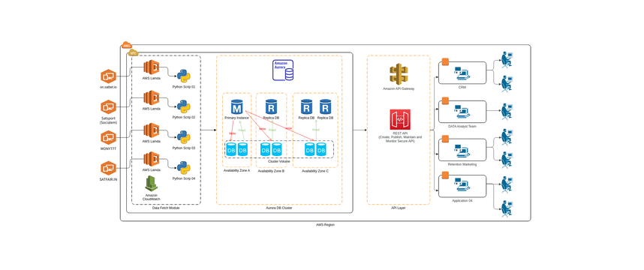Screen dimensions: 644x270
Task: Select the Python logo above Python Scrip 02
Action: tap(184, 106)
